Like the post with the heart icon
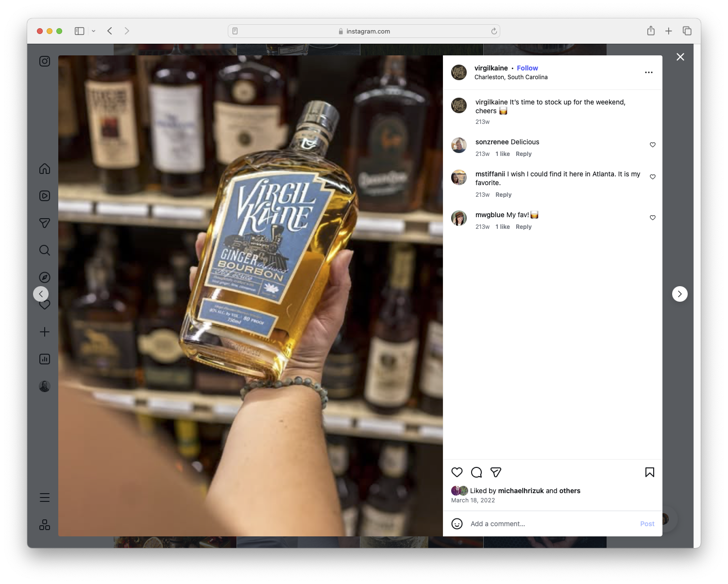Screen dimensions: 728x584 click(x=457, y=472)
